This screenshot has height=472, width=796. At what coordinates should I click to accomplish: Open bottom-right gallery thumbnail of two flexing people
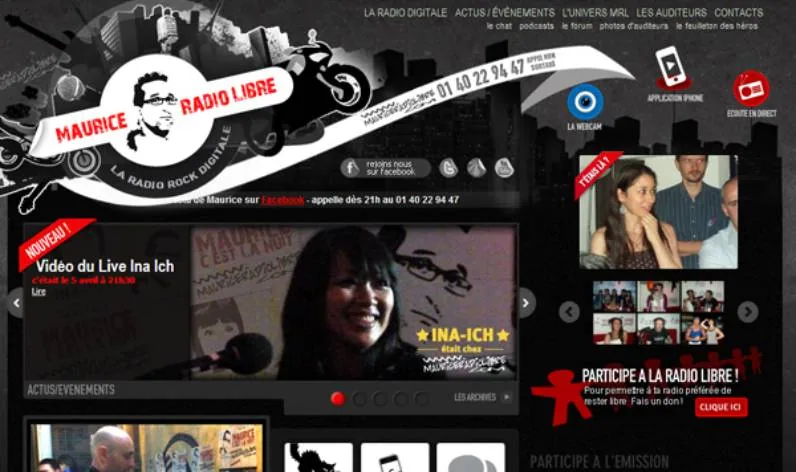tap(703, 329)
